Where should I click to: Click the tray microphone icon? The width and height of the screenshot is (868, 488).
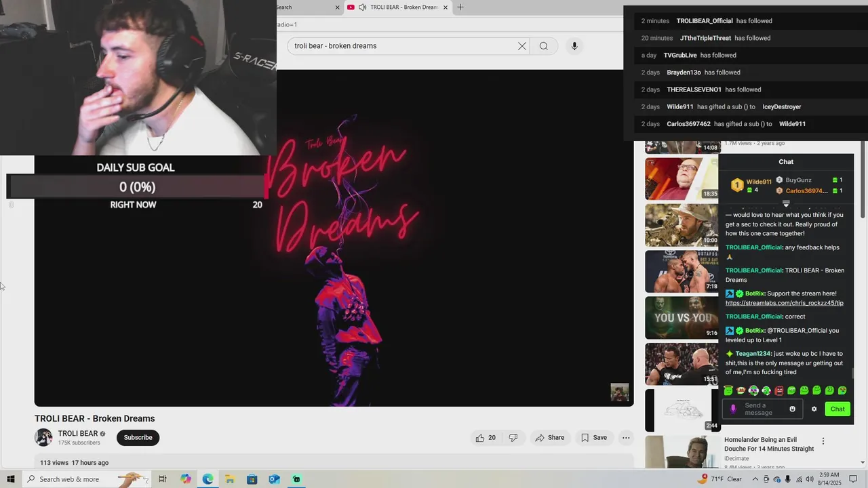pos(787,479)
